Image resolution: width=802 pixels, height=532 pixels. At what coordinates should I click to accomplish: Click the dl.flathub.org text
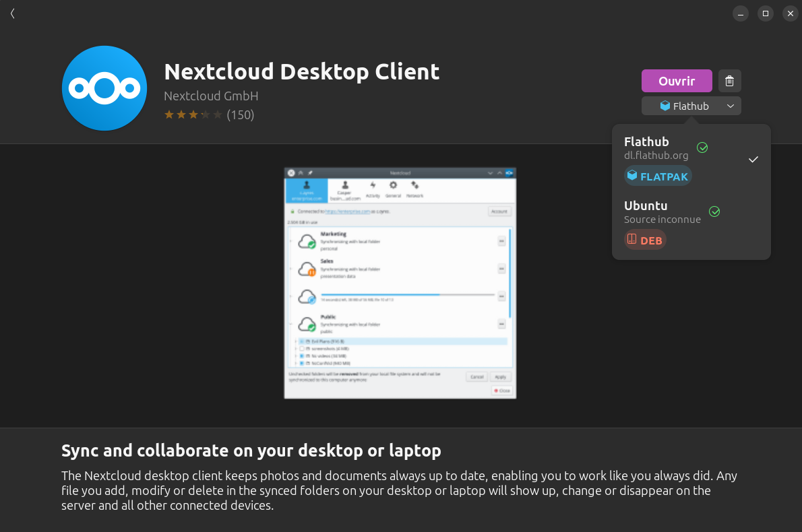tap(656, 156)
